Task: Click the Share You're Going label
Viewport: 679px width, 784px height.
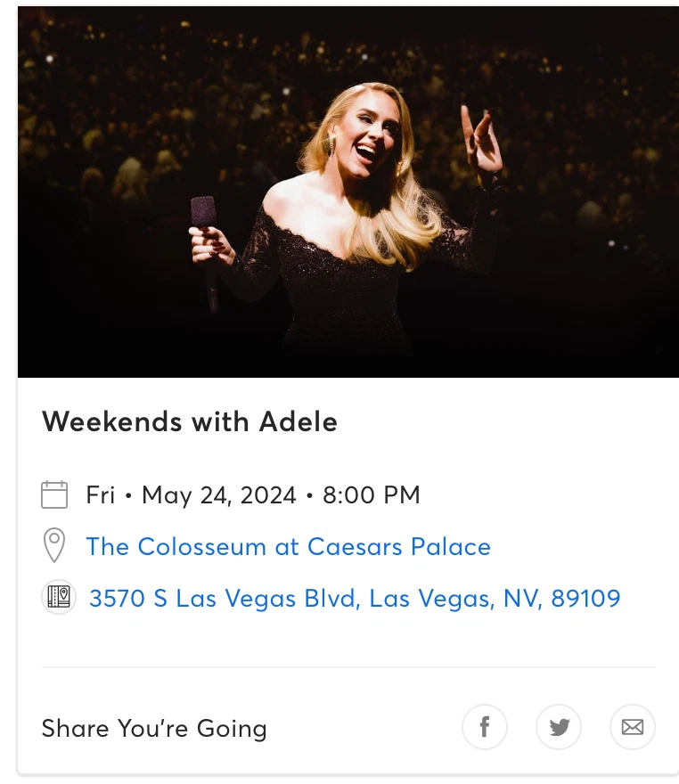Action: pyautogui.click(x=154, y=728)
